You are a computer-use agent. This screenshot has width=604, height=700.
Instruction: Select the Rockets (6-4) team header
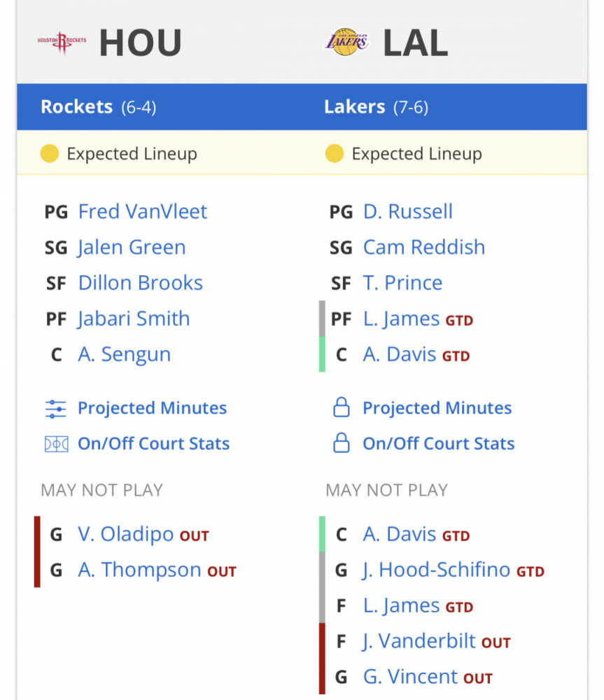[98, 107]
